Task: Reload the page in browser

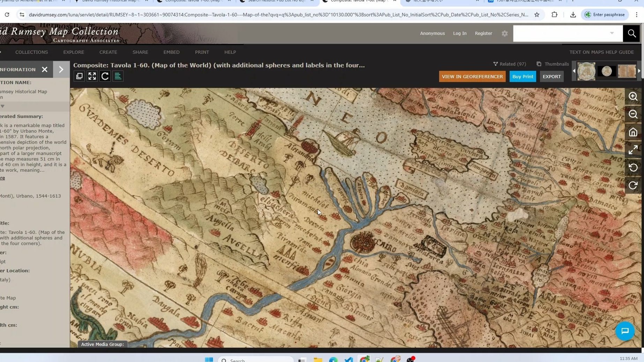Action: [7, 15]
